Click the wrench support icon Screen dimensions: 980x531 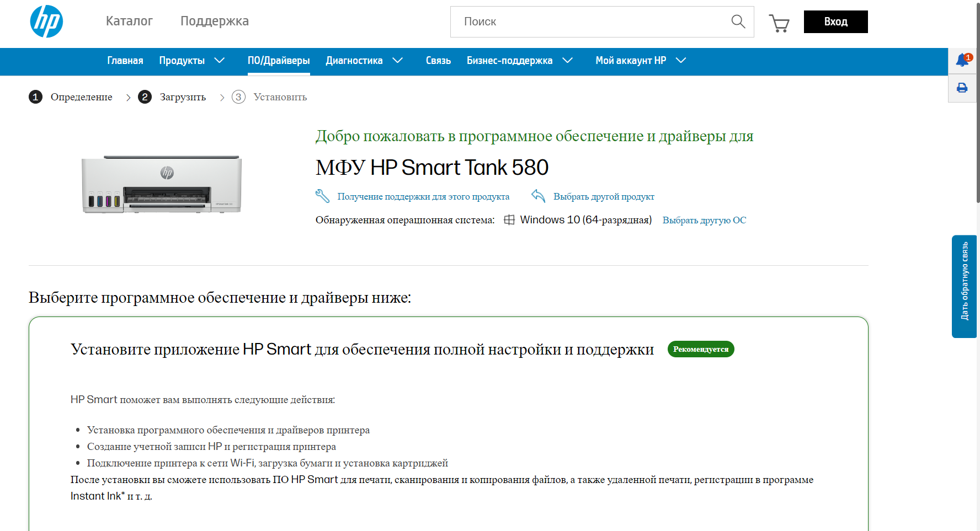[322, 196]
